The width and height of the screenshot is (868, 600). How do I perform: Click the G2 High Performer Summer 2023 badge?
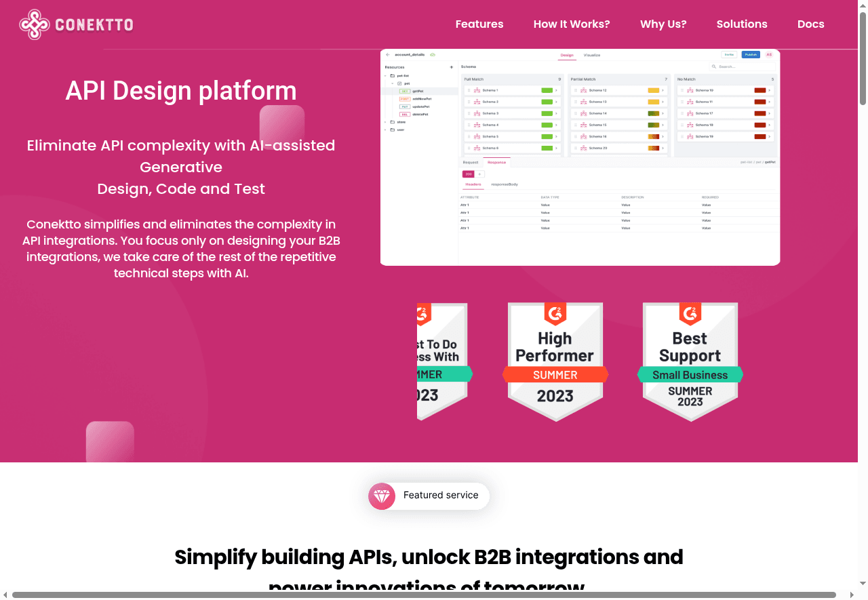555,361
